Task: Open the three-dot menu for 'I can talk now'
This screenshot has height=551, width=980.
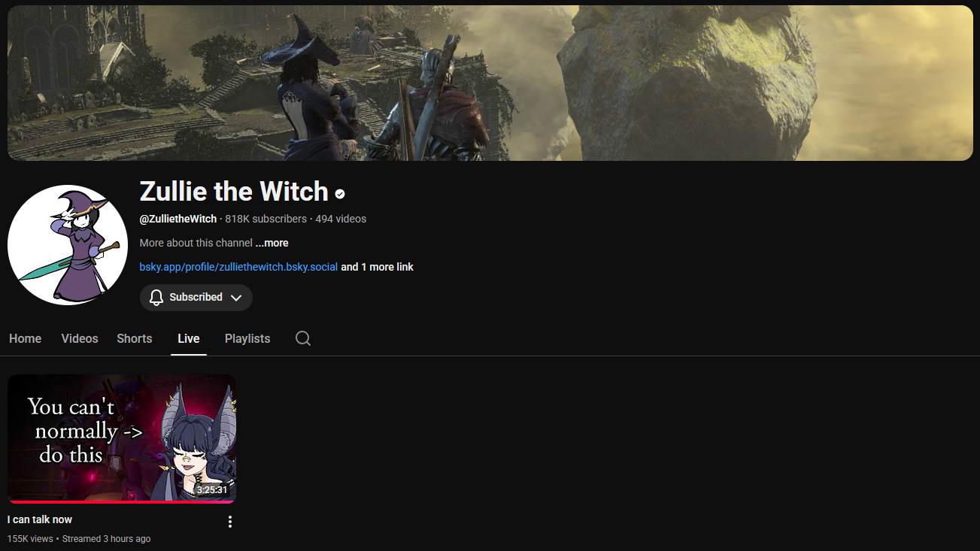Action: (x=230, y=522)
